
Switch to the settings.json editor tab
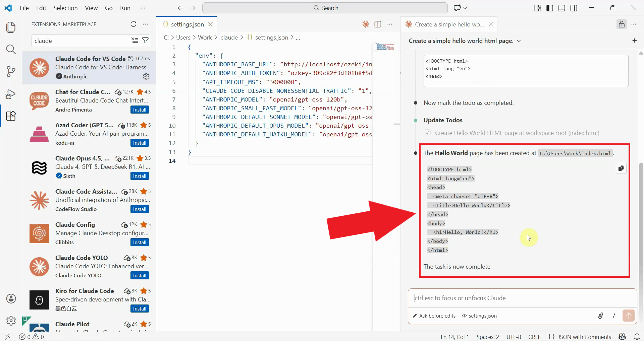click(187, 24)
